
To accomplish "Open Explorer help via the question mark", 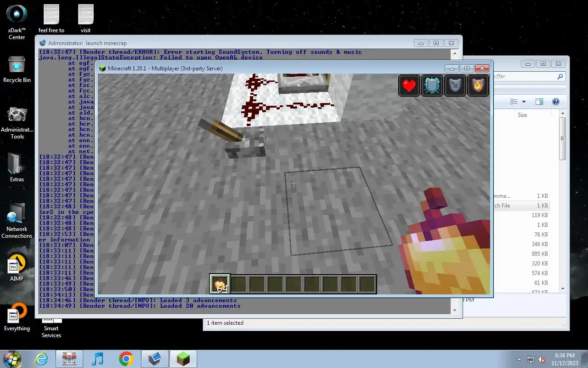I will [x=555, y=102].
